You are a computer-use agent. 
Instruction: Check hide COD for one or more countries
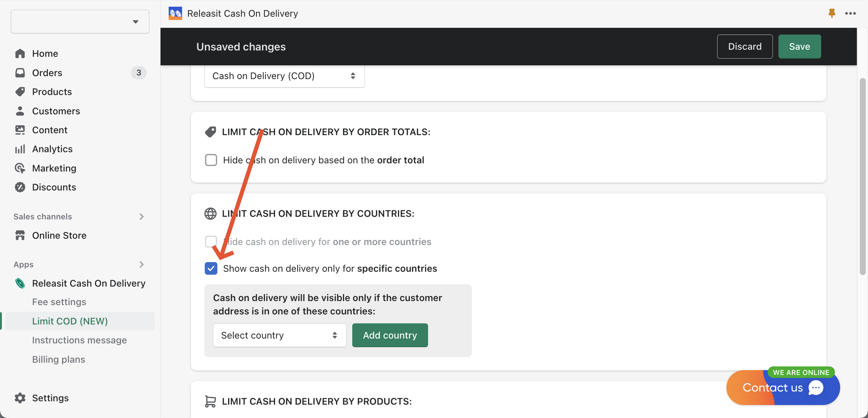[x=211, y=241]
